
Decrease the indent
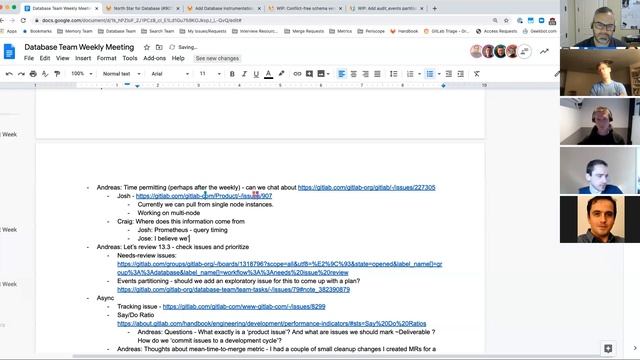click(449, 74)
